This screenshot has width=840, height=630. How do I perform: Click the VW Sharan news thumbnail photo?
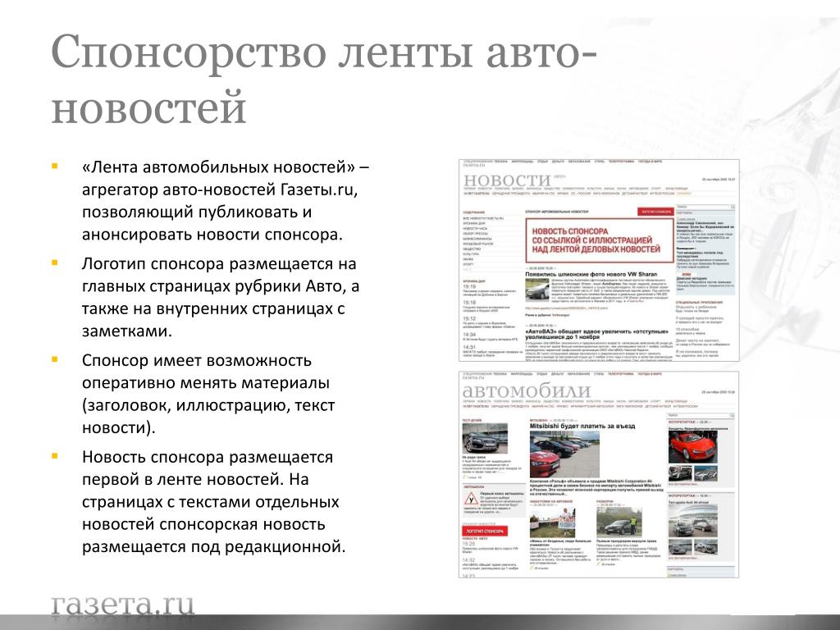537,290
